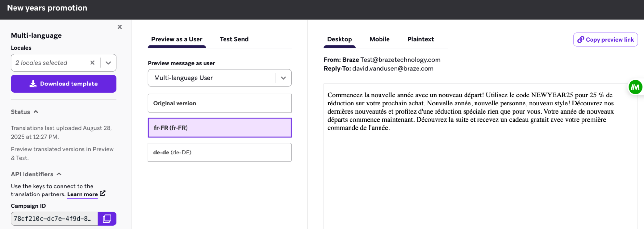644x229 pixels.
Task: Switch to the Mobile preview tab
Action: pos(380,39)
